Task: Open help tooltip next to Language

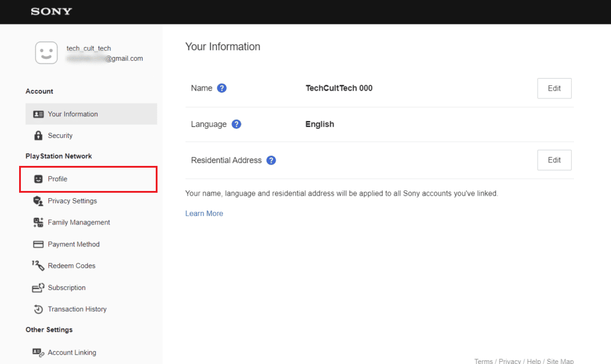Action: tap(236, 124)
